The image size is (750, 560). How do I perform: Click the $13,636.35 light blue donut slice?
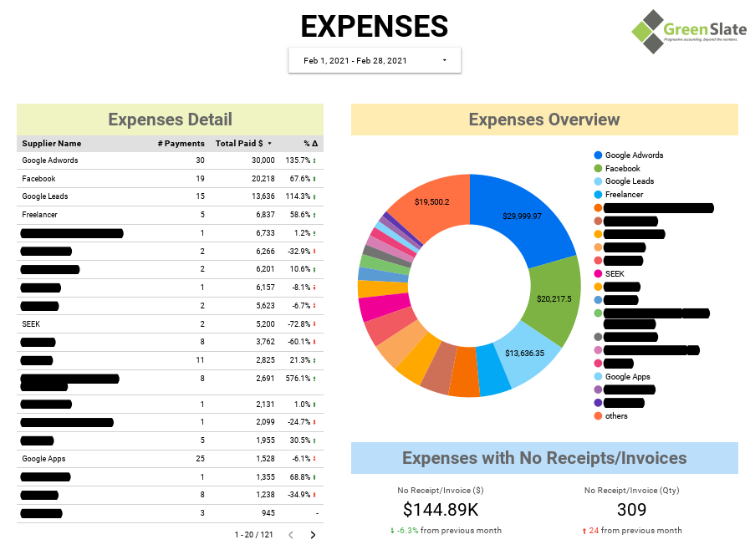pyautogui.click(x=525, y=354)
